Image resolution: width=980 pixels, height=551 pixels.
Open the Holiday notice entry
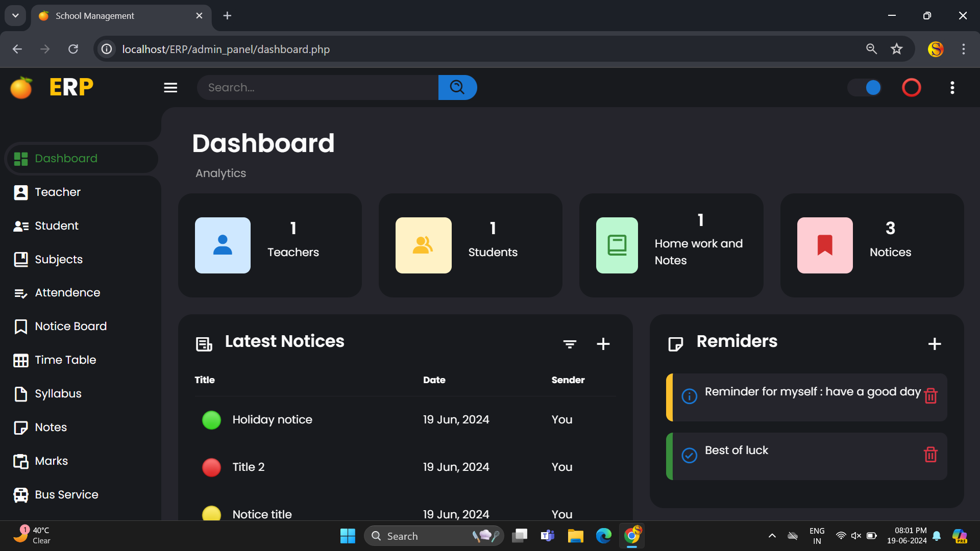click(272, 420)
